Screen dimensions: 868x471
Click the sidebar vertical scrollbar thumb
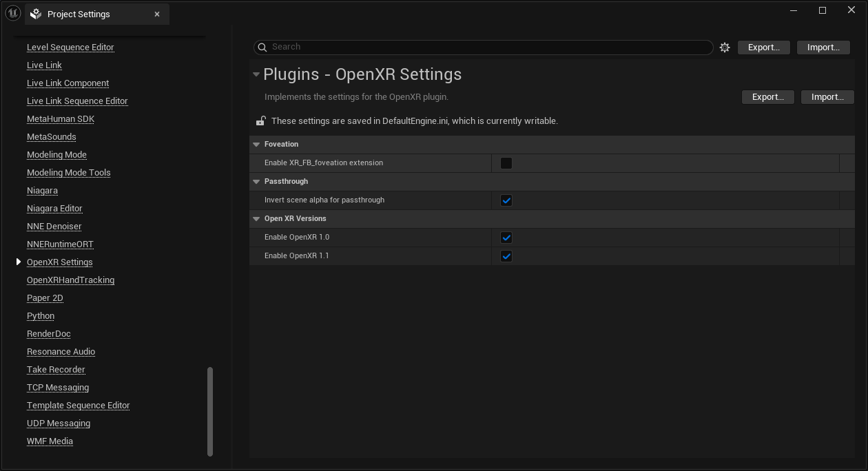(x=210, y=411)
